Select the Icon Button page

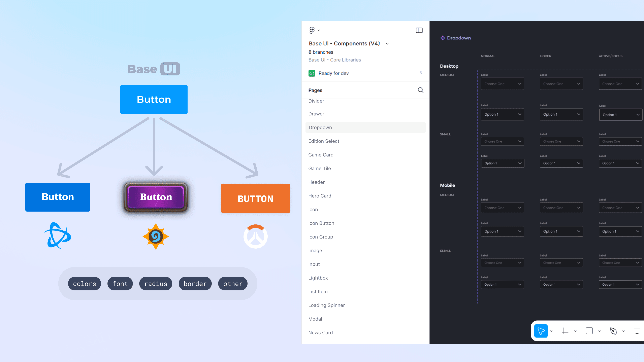321,223
